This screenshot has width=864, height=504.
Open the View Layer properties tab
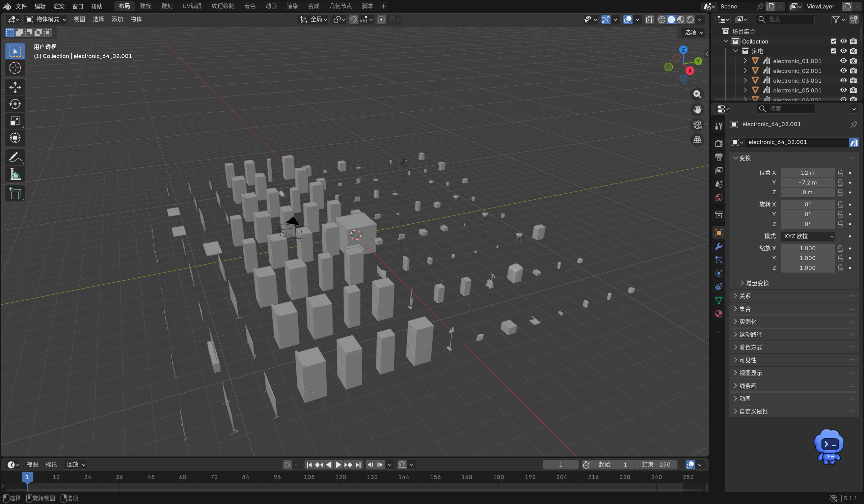tap(719, 171)
